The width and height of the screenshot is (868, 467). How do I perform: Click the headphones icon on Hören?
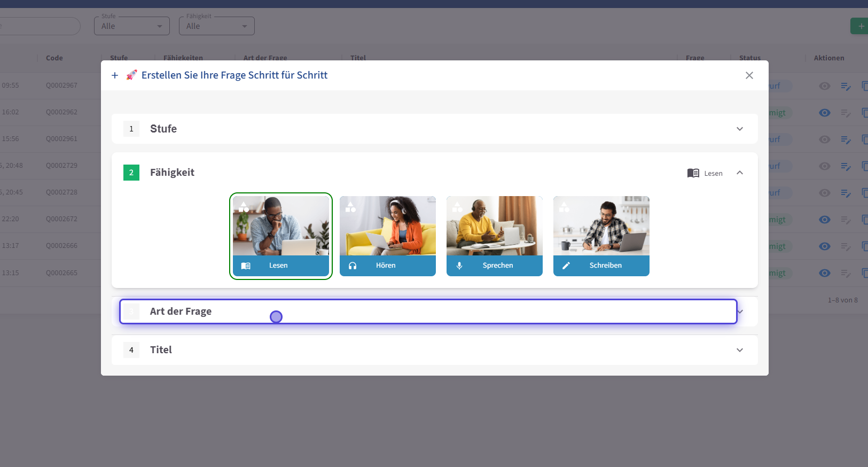point(353,266)
